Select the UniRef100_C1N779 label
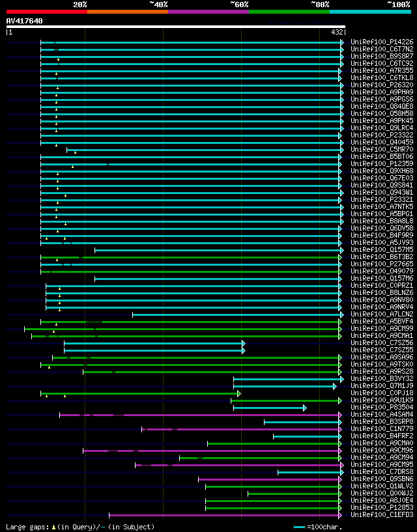 click(382, 429)
